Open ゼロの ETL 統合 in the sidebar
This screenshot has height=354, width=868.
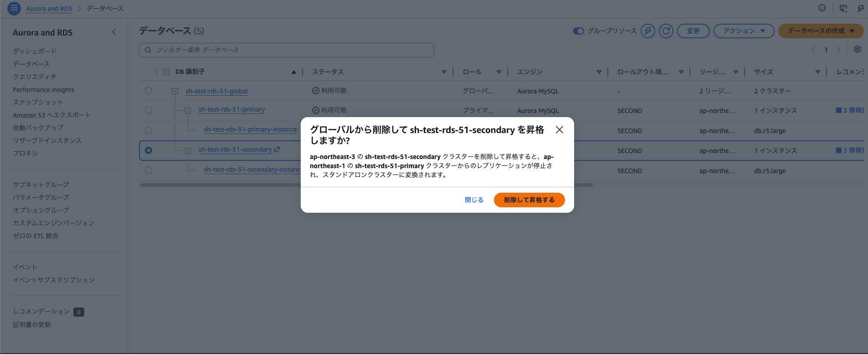[36, 236]
